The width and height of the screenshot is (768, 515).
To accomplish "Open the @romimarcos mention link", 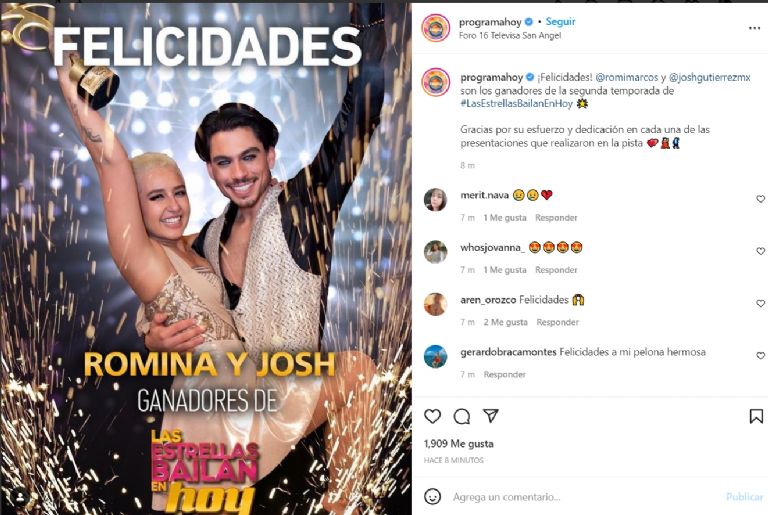I will point(626,77).
